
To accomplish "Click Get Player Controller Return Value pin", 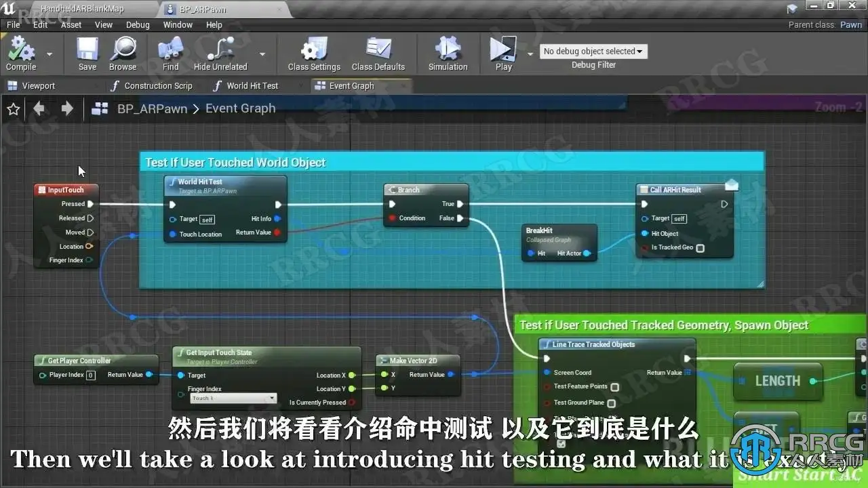I will [x=149, y=375].
